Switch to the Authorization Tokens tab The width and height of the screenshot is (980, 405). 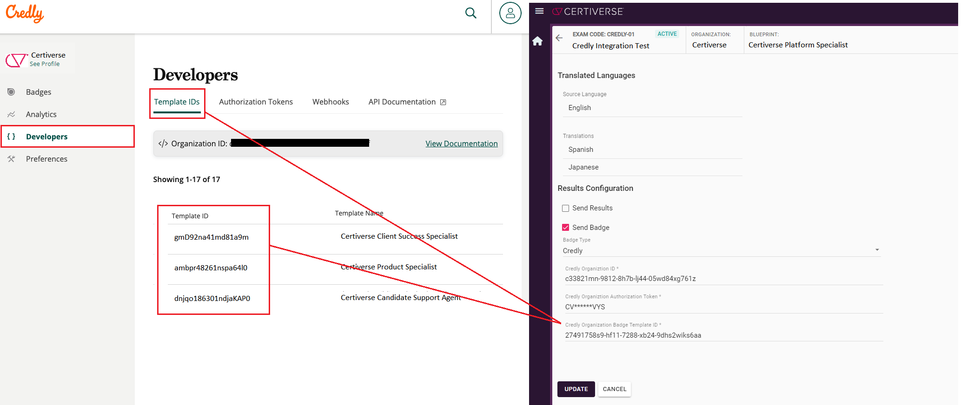click(256, 102)
